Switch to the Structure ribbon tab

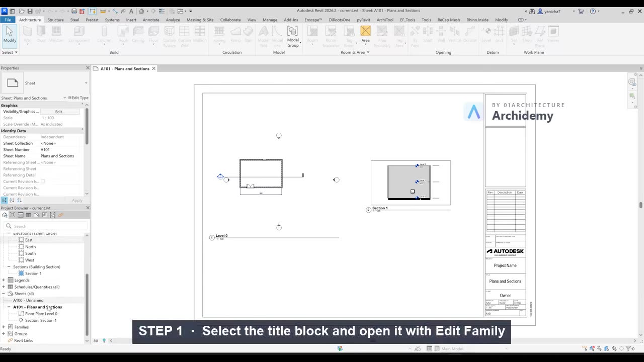coord(55,20)
